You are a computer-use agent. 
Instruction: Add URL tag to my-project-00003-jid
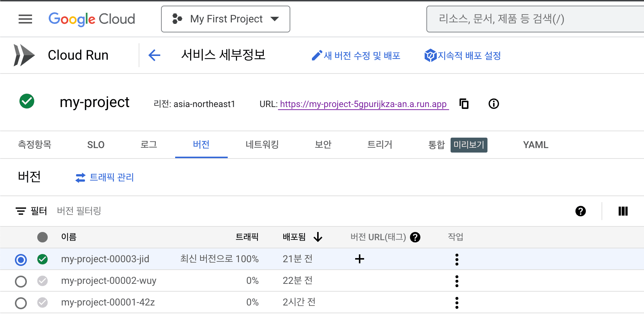click(359, 259)
